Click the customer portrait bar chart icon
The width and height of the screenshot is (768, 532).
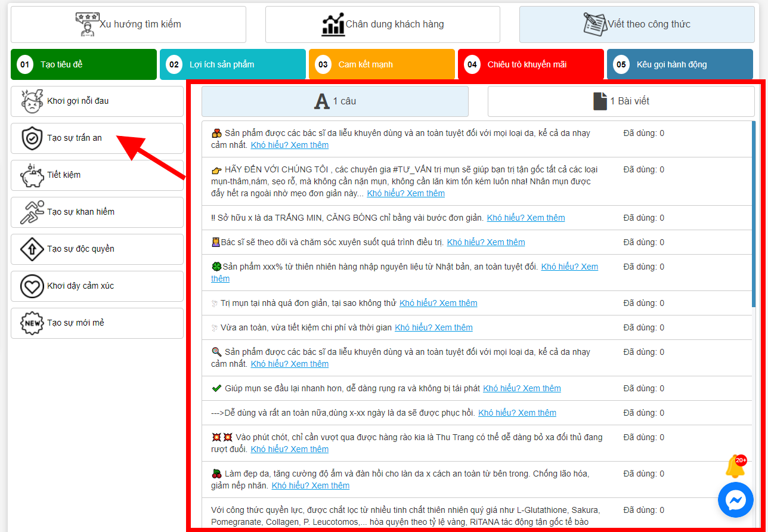pos(333,24)
